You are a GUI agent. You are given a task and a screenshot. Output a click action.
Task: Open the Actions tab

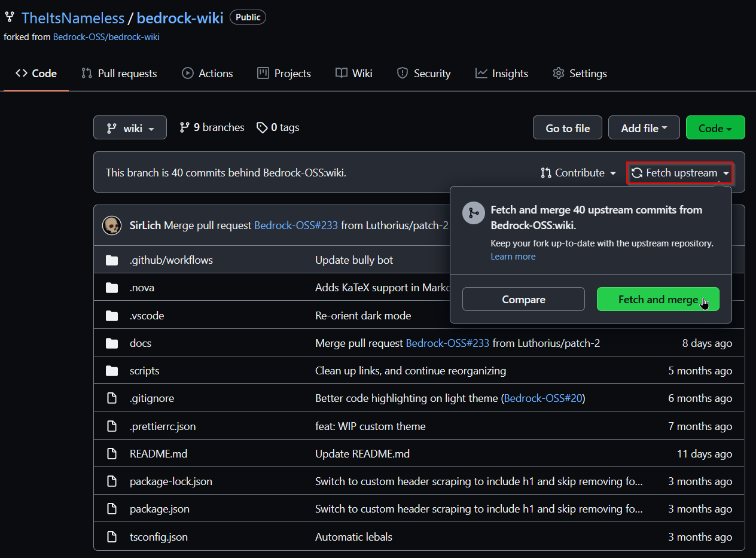(207, 74)
